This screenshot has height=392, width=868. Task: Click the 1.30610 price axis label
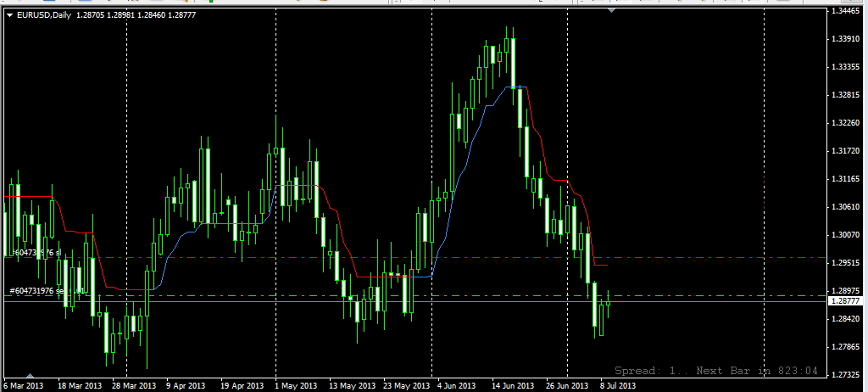click(x=847, y=207)
